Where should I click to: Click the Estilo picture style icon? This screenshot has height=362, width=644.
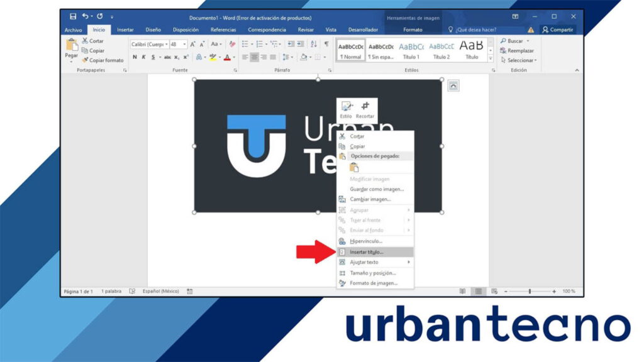click(346, 107)
